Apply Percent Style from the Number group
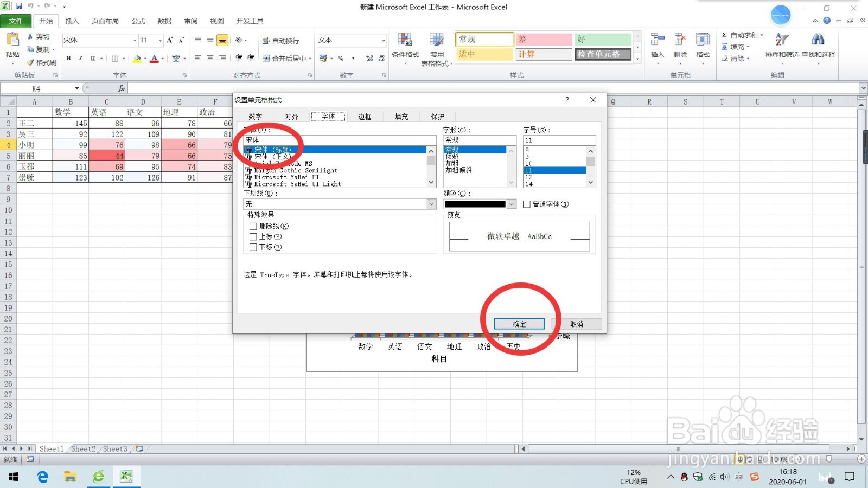 [x=340, y=58]
